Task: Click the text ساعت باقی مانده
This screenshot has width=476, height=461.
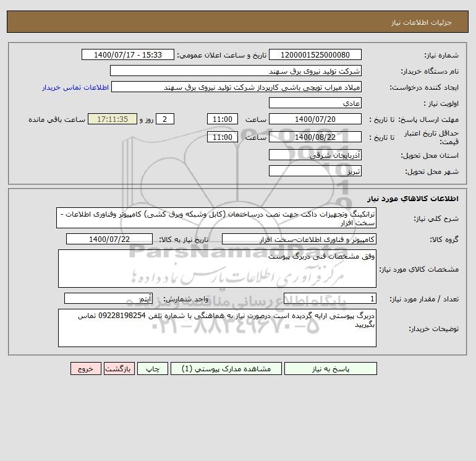Action: 57,119
